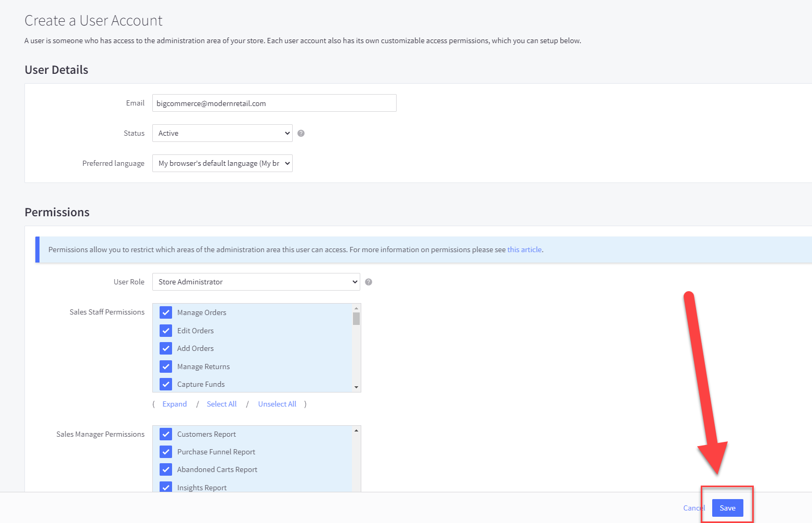Open the 'this article' permissions link
This screenshot has width=812, height=523.
click(x=525, y=250)
